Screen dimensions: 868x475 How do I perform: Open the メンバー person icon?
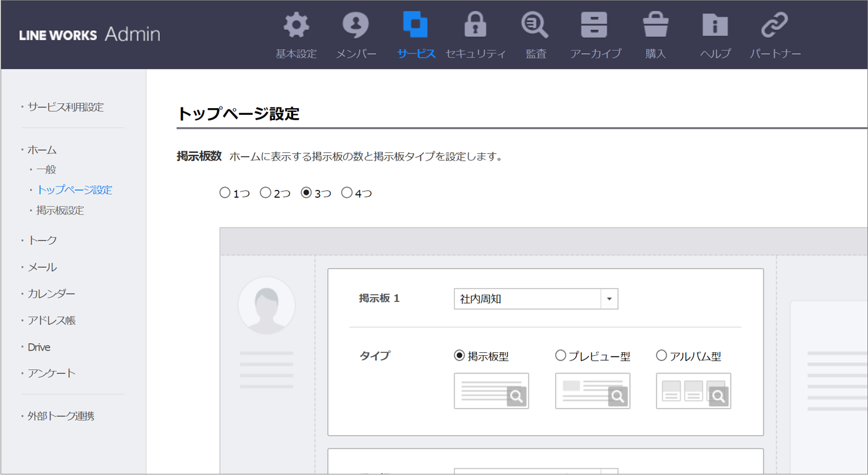pyautogui.click(x=355, y=26)
